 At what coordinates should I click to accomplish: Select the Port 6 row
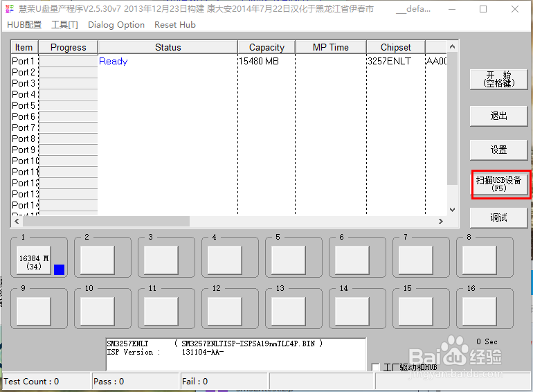point(229,116)
